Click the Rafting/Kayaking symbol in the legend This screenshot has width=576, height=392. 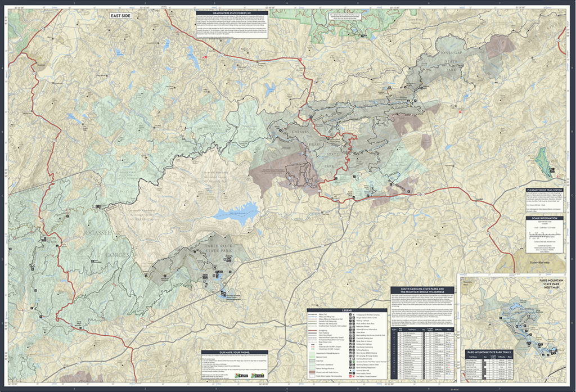pos(350,350)
